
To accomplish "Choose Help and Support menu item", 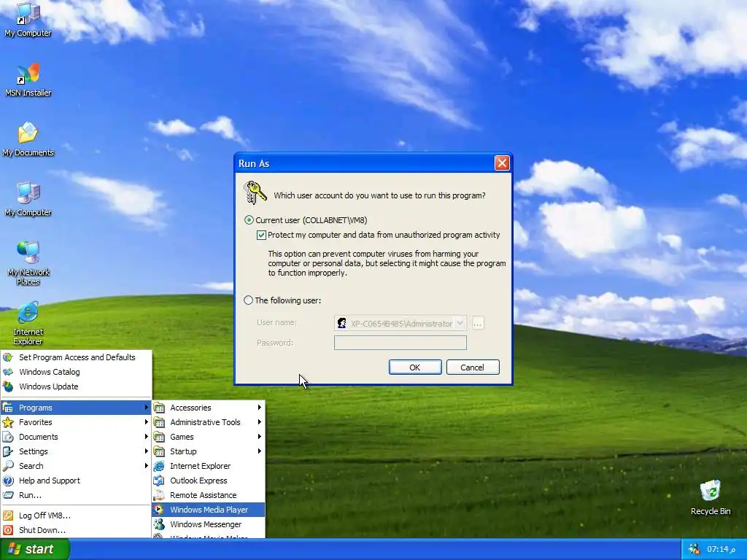I will (76, 481).
